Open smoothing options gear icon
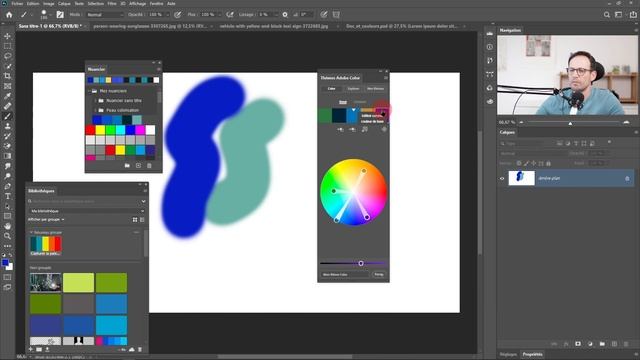 285,15
